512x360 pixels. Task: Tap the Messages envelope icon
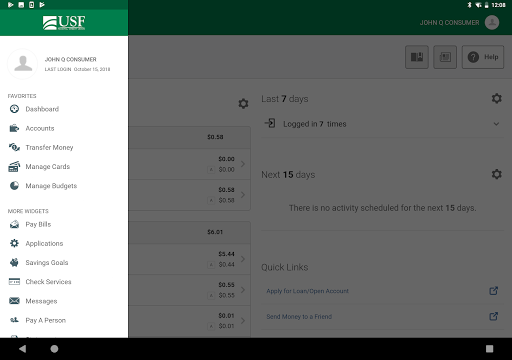click(x=14, y=301)
